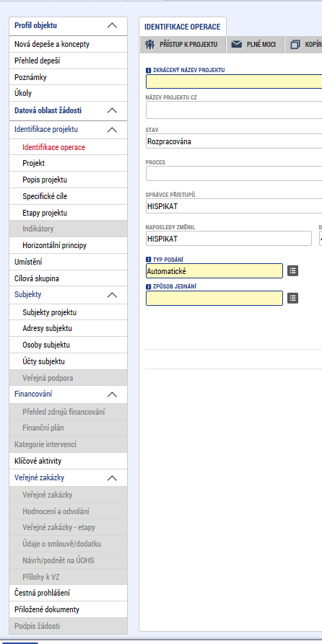Screen dimensions: 322x644
Task: Open Nová depeše a koncepty
Action: tap(69, 44)
